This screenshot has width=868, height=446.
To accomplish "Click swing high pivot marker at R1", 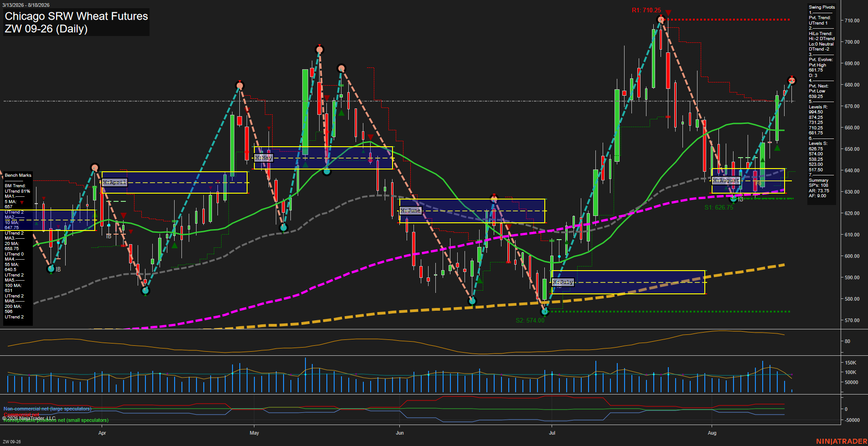I will pos(661,20).
